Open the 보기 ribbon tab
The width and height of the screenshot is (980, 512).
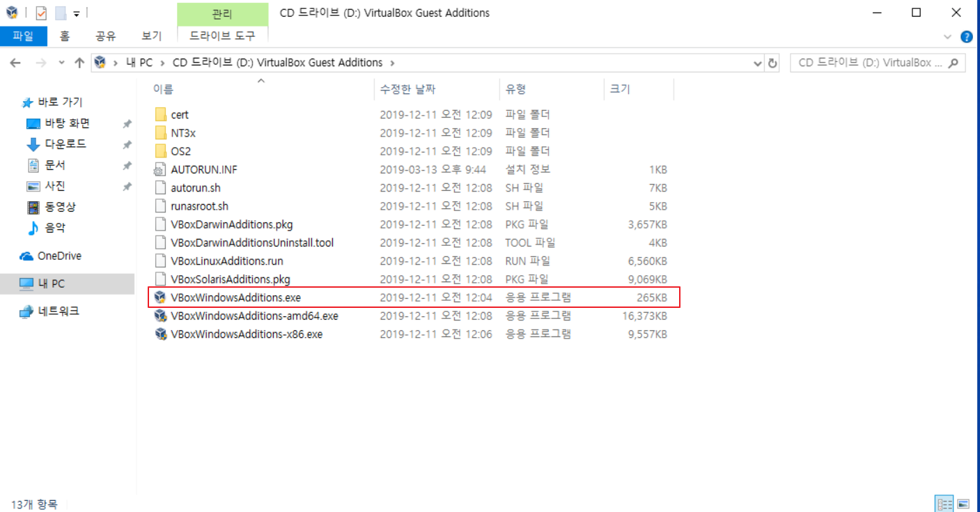(x=151, y=36)
